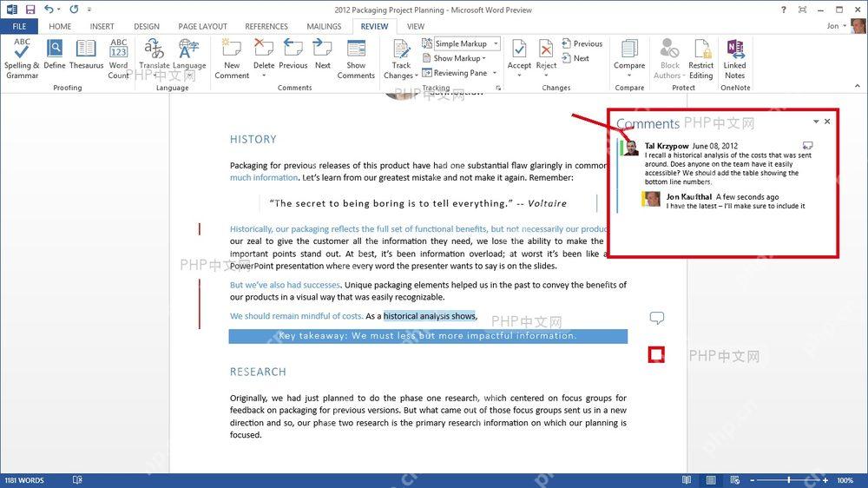
Task: Reply to Tal Krzypow's comment
Action: click(x=807, y=146)
